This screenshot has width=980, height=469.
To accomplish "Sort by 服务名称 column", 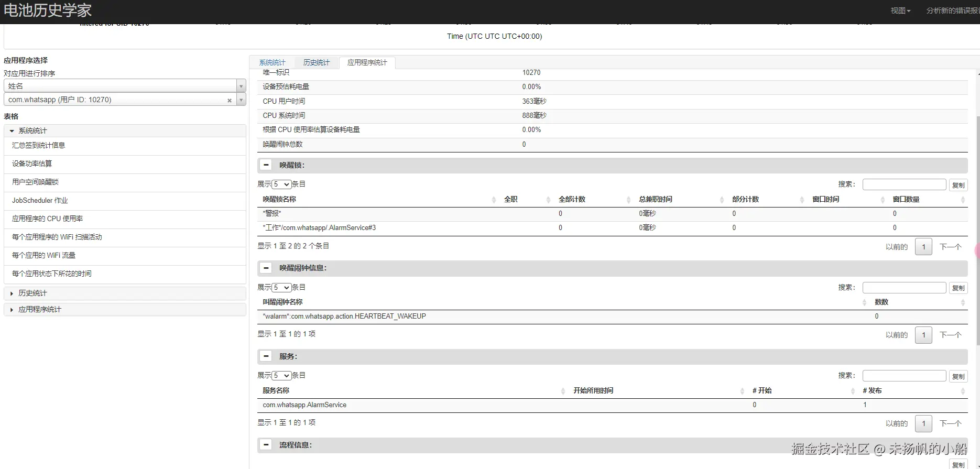I will click(413, 390).
